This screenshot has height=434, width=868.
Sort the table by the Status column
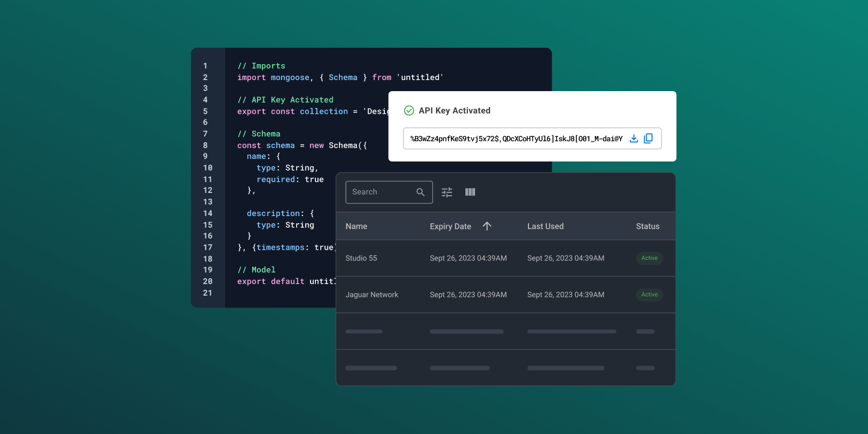click(648, 226)
